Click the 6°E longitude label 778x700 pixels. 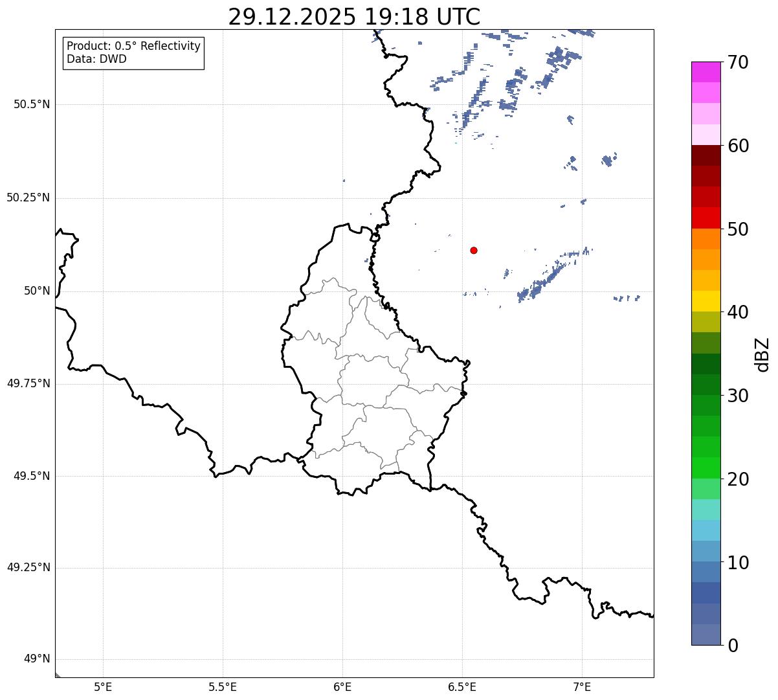pos(342,687)
